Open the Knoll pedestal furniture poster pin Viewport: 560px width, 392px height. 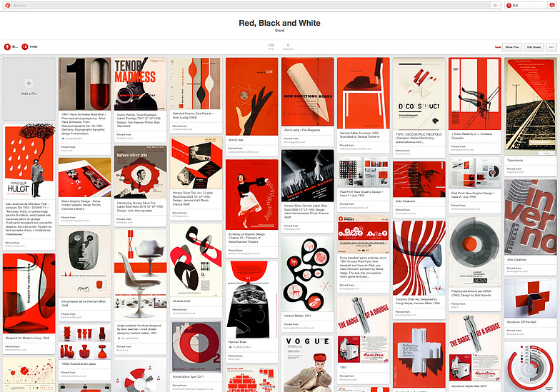point(140,276)
